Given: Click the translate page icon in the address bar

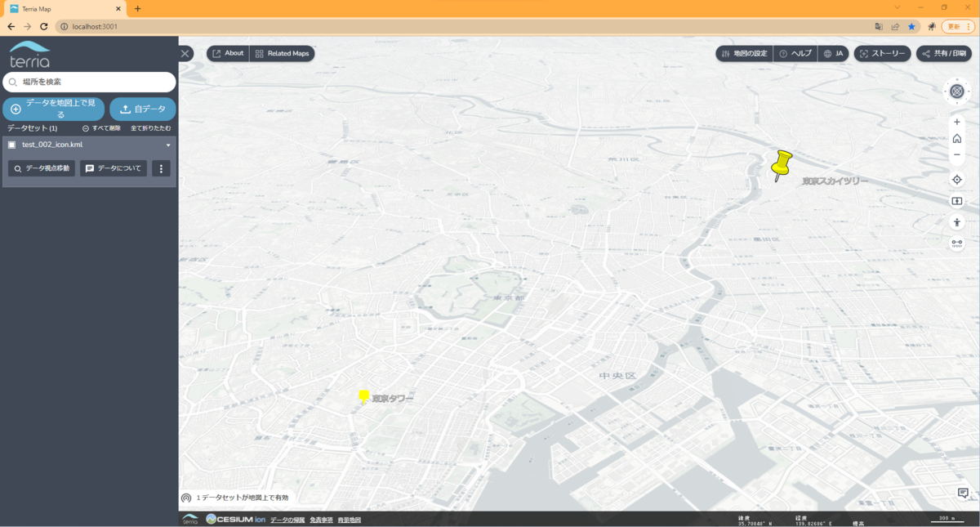Looking at the screenshot, I should click(x=879, y=27).
